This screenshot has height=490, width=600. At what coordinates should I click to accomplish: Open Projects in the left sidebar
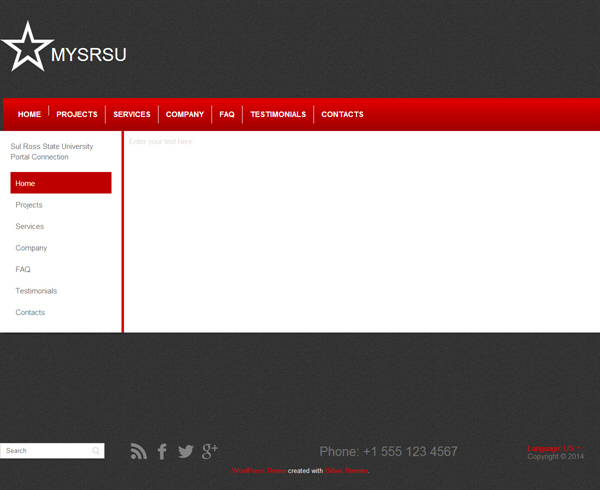click(x=29, y=205)
